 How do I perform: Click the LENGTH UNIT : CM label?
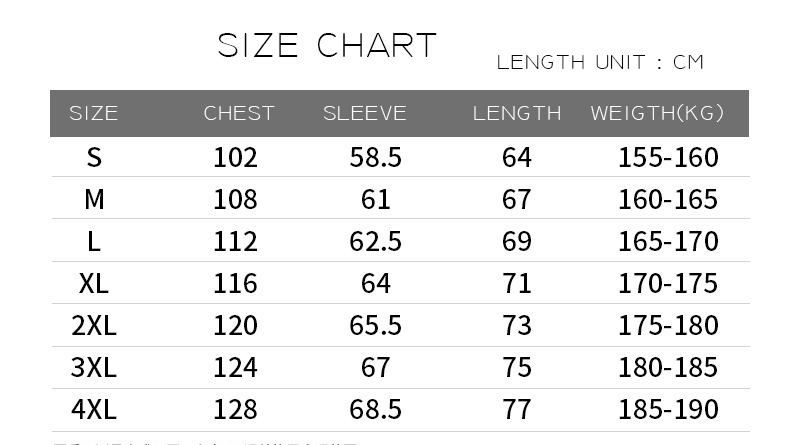click(x=600, y=62)
